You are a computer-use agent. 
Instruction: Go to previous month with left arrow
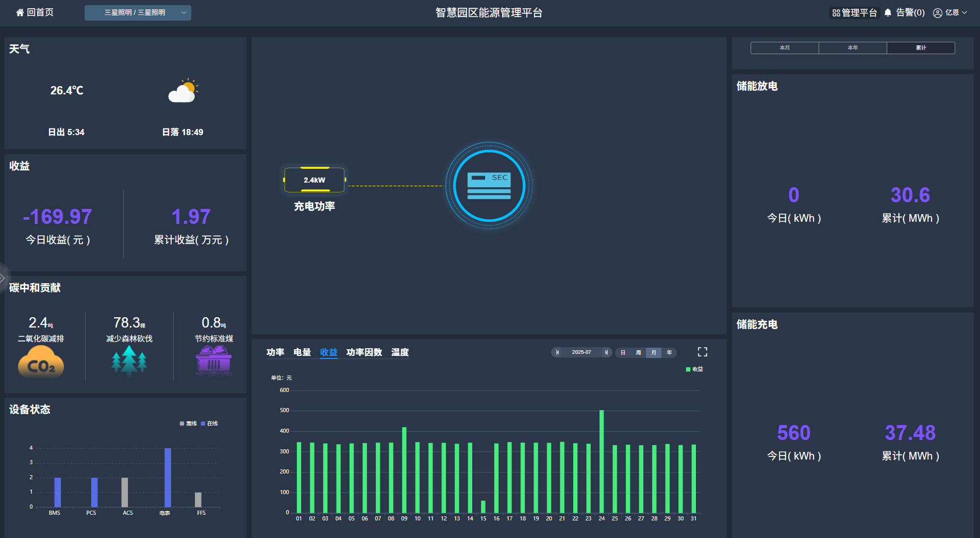pyautogui.click(x=557, y=352)
